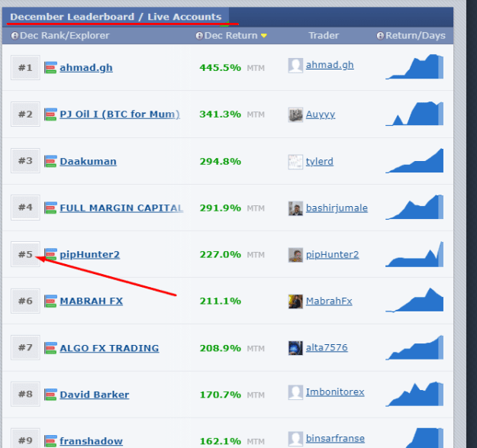The width and height of the screenshot is (477, 448).
Task: Click trader avatar of Auyyy
Action: point(295,114)
